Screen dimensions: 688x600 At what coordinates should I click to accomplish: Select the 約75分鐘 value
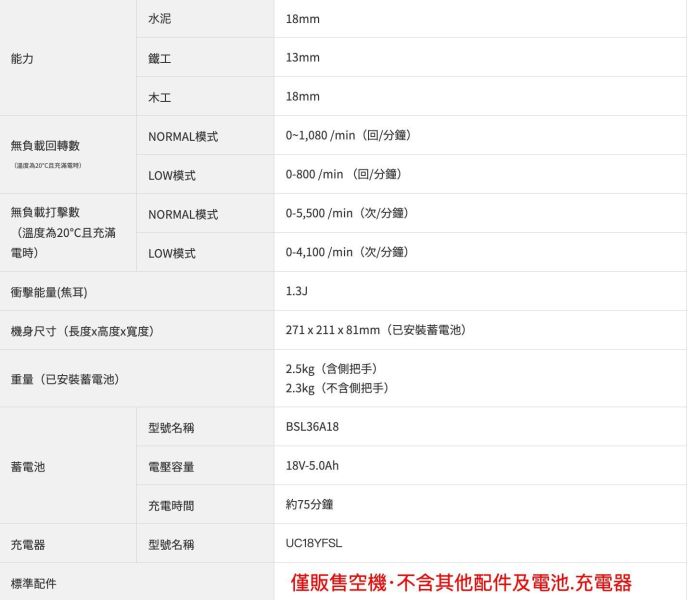[x=309, y=505]
